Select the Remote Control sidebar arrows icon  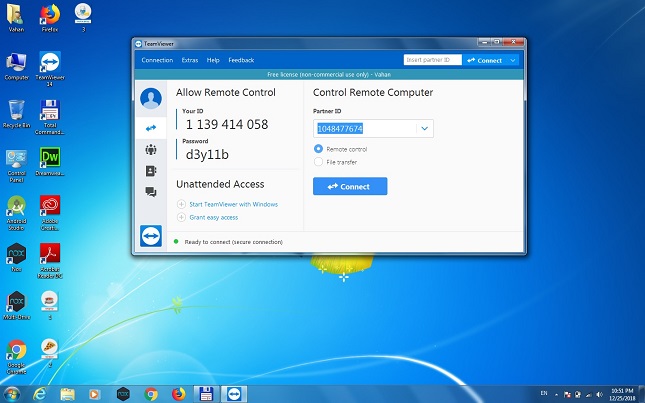pyautogui.click(x=151, y=128)
